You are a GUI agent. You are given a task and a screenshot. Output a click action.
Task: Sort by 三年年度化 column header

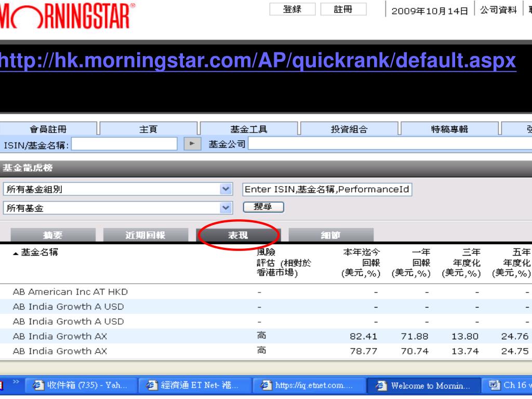tap(461, 262)
